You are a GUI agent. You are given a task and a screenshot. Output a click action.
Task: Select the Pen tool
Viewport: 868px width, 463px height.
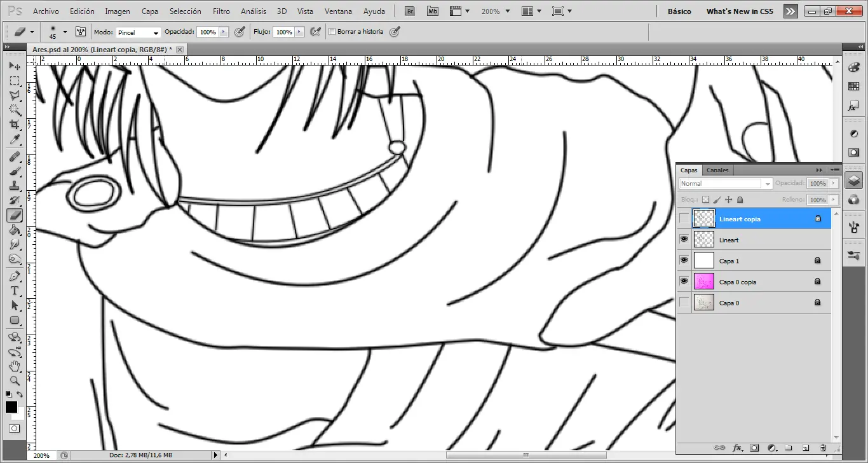(15, 276)
